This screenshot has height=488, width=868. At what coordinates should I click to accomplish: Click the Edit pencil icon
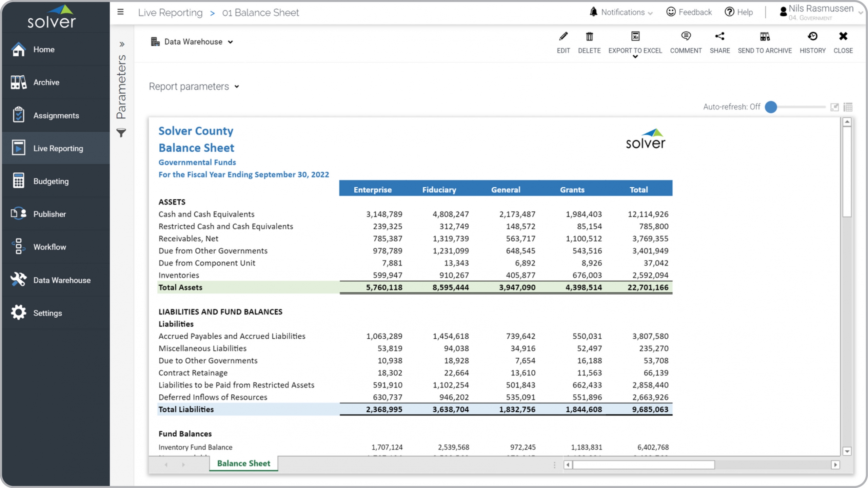pyautogui.click(x=563, y=37)
